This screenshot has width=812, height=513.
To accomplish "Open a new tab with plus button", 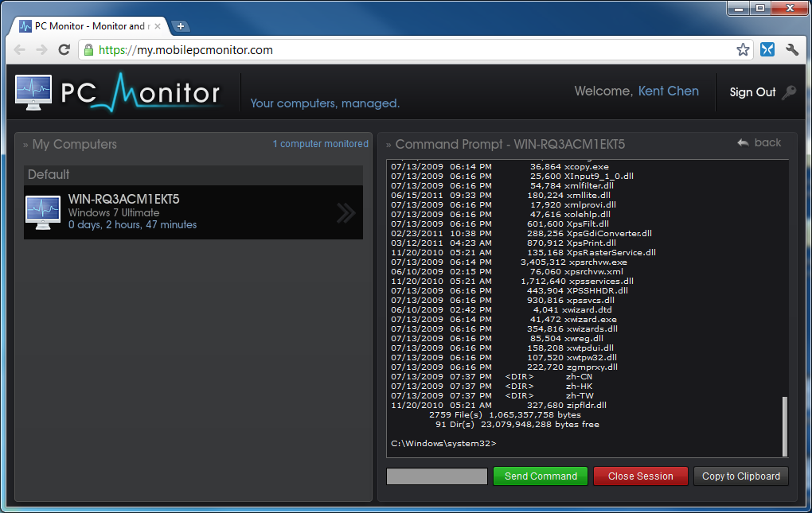I will 180,26.
